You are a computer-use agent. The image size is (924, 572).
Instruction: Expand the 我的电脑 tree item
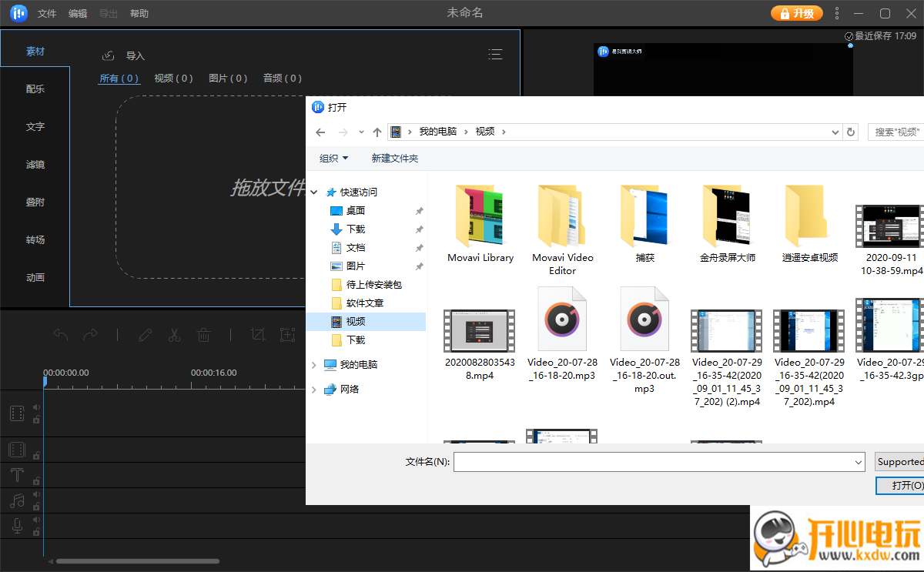[313, 364]
